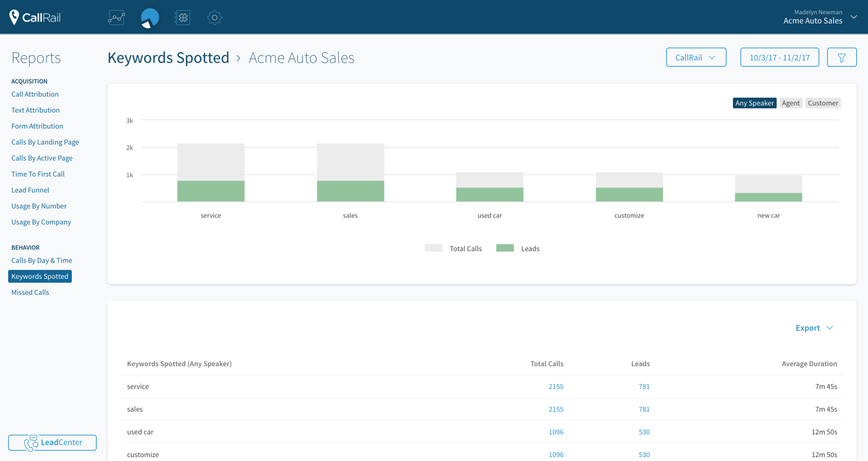This screenshot has height=461, width=868.
Task: Open the 10/3/17 - 11/2/17 date range picker
Action: (x=779, y=57)
